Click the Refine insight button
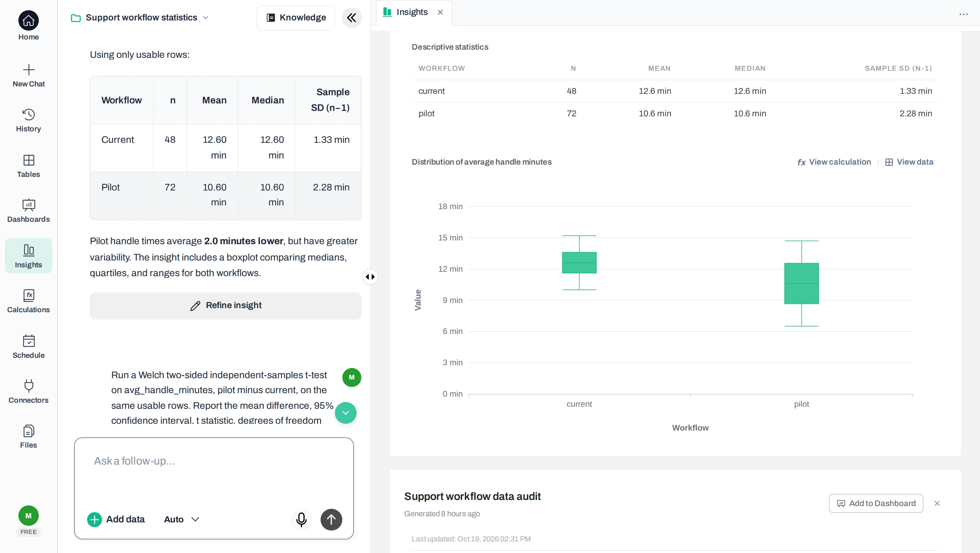This screenshot has height=553, width=980. click(226, 305)
